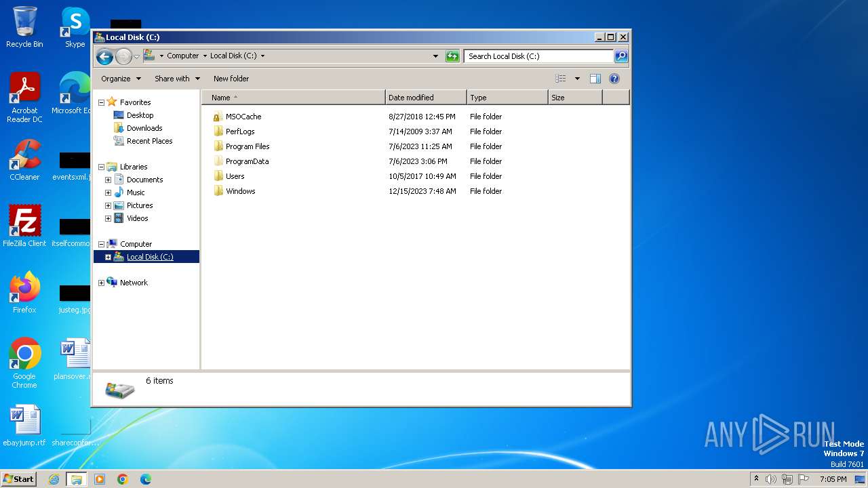Click the New folder button
This screenshot has height=488, width=868.
tap(231, 79)
